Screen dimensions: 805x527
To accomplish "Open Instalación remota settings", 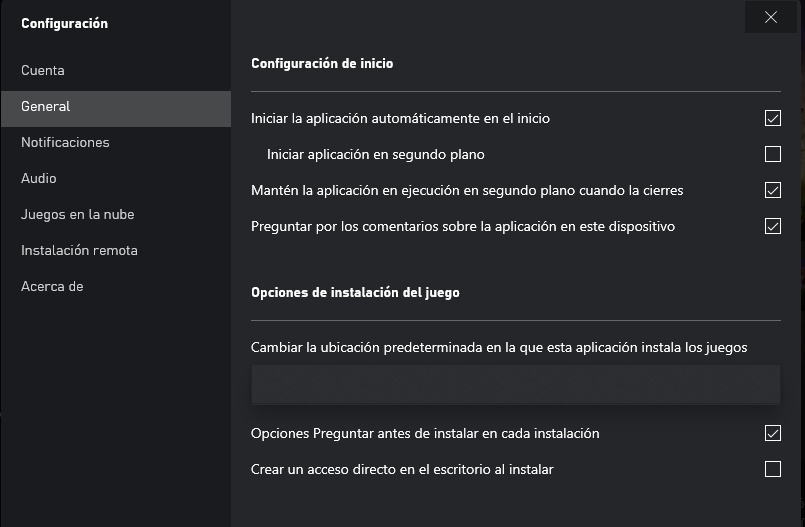I will [79, 251].
